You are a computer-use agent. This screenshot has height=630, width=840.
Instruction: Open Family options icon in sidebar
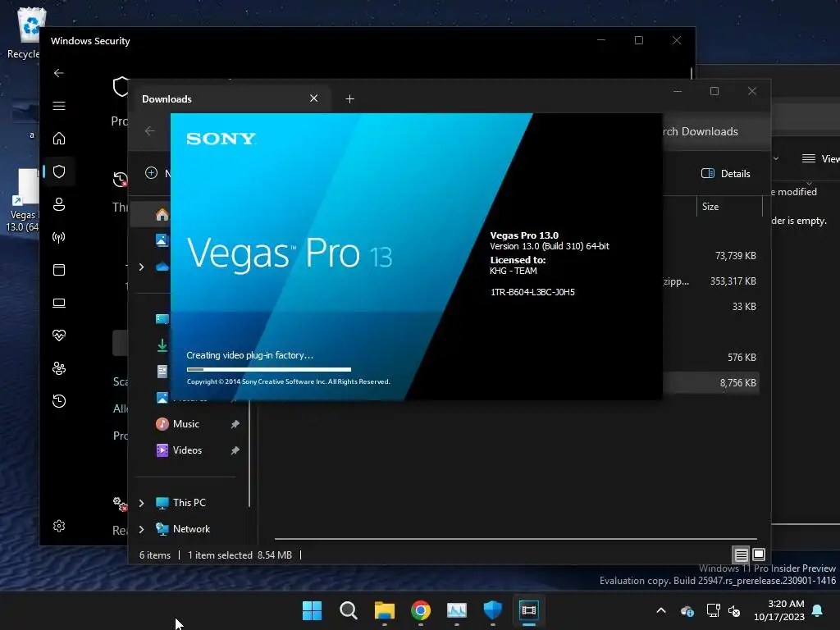point(59,368)
